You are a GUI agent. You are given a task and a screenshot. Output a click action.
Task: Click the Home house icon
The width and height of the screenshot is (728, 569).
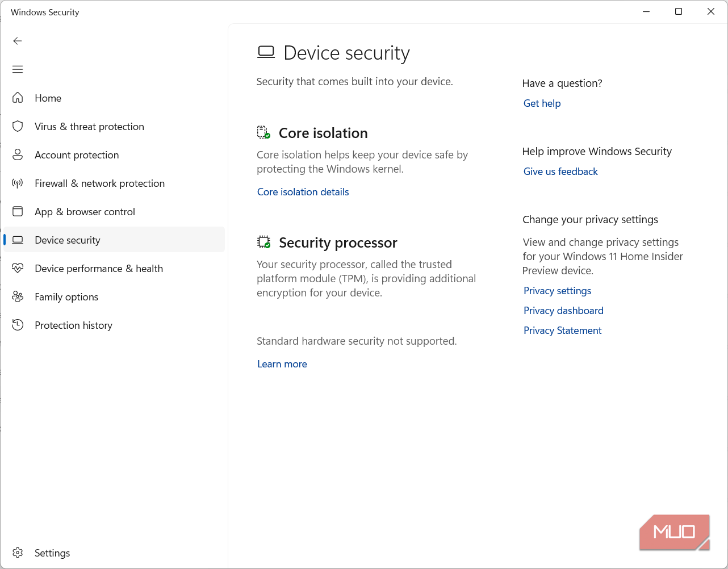pyautogui.click(x=18, y=98)
